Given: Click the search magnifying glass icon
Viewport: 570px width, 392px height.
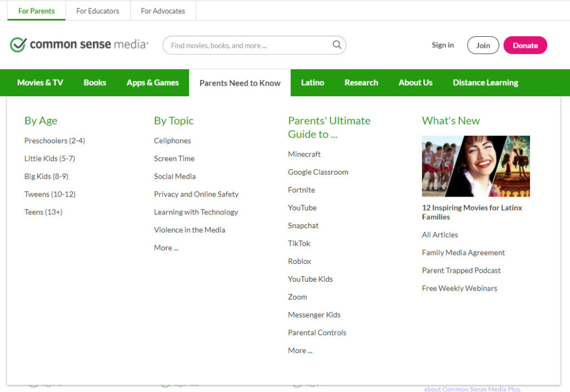Looking at the screenshot, I should [x=337, y=45].
